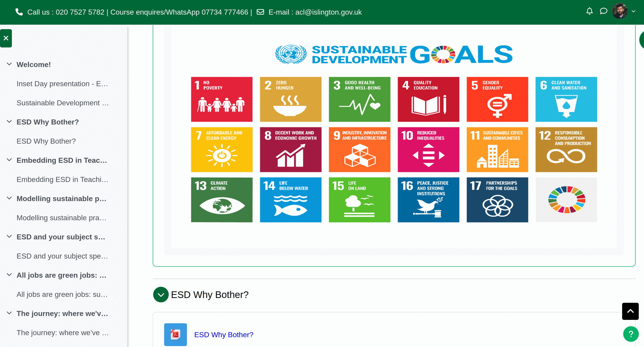Click the Affordable and Clean Energy tile
Image resolution: width=644 pixels, height=347 pixels.
pos(222,150)
